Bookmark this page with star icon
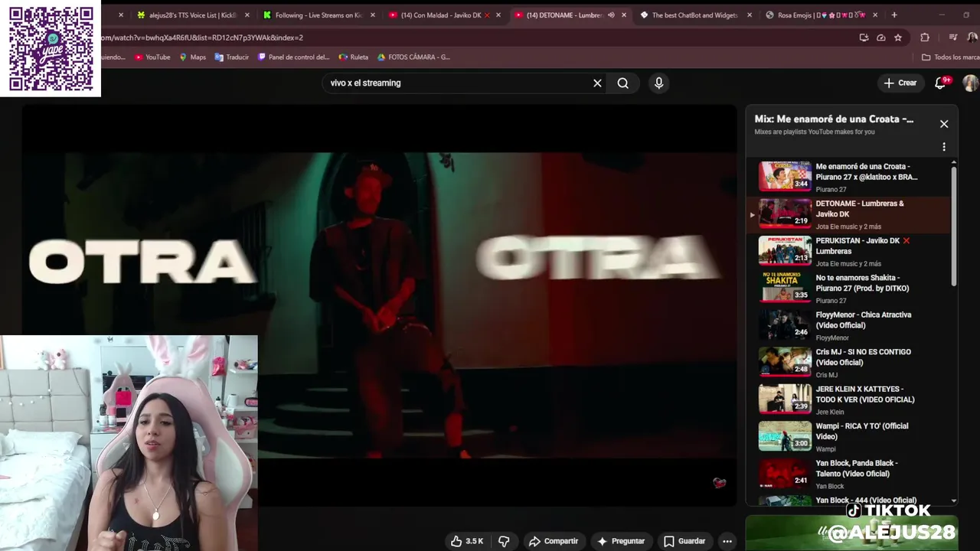The image size is (980, 551). click(898, 37)
